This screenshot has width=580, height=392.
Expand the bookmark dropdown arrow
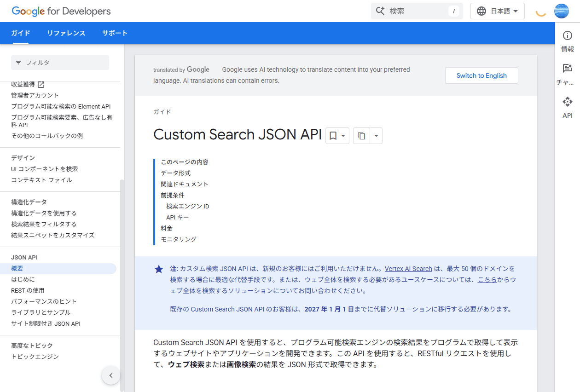(343, 136)
